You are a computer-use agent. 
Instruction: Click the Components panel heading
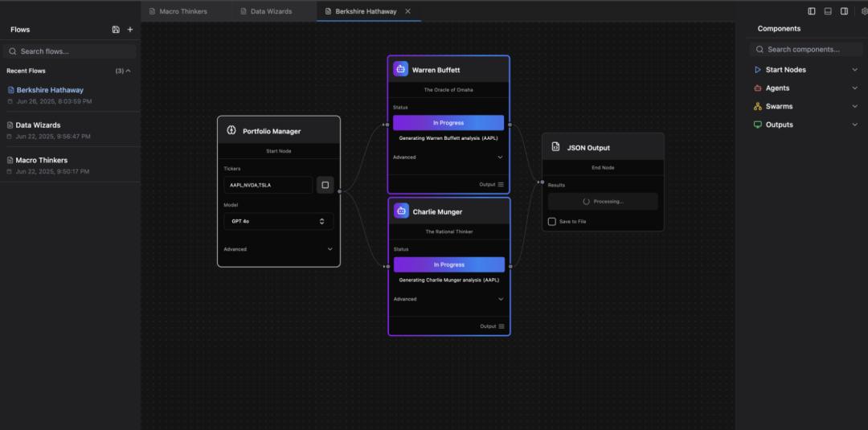coord(779,29)
